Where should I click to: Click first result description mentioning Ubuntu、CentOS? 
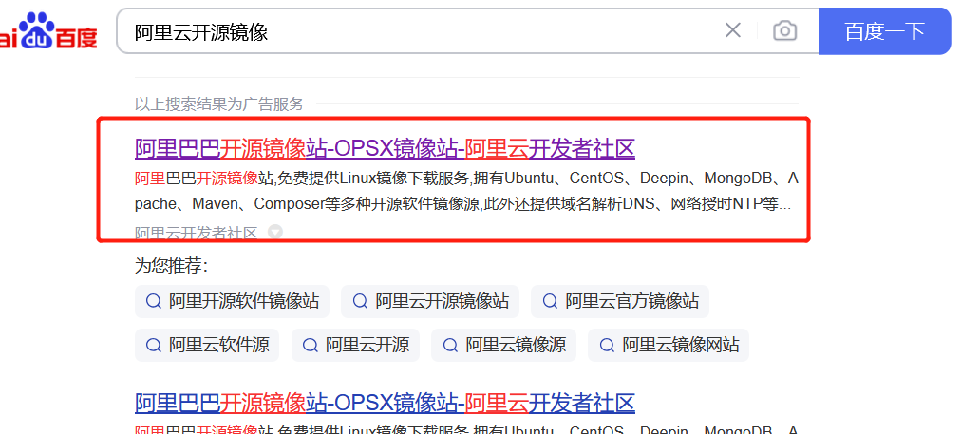[x=466, y=192]
